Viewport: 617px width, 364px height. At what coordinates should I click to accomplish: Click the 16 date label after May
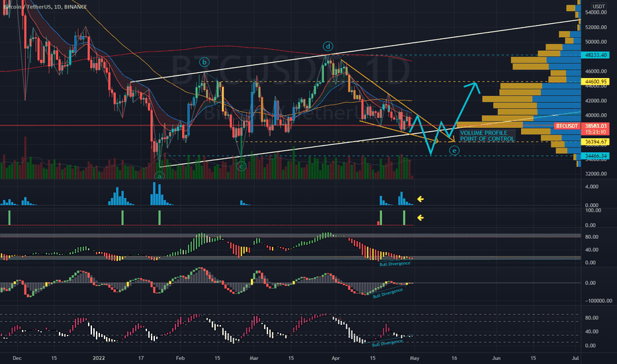(x=455, y=358)
